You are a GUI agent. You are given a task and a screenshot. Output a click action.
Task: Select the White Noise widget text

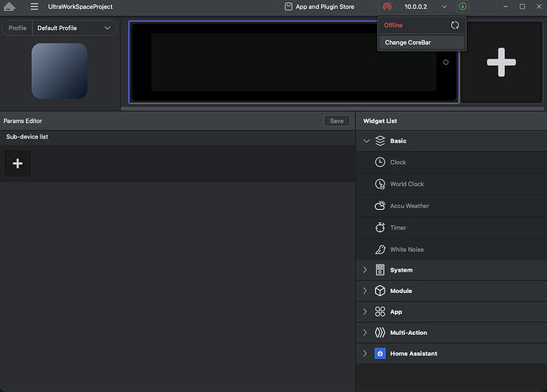[x=407, y=249]
